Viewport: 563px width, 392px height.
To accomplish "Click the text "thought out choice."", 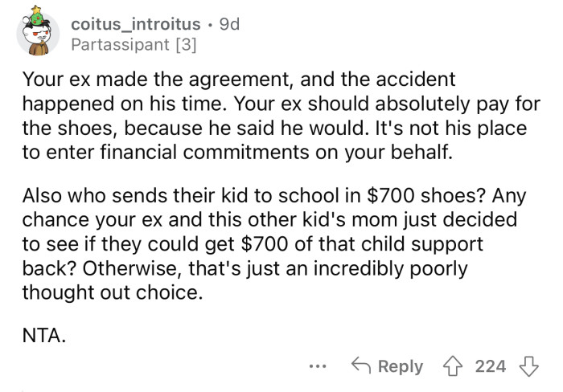I will click(x=109, y=293).
